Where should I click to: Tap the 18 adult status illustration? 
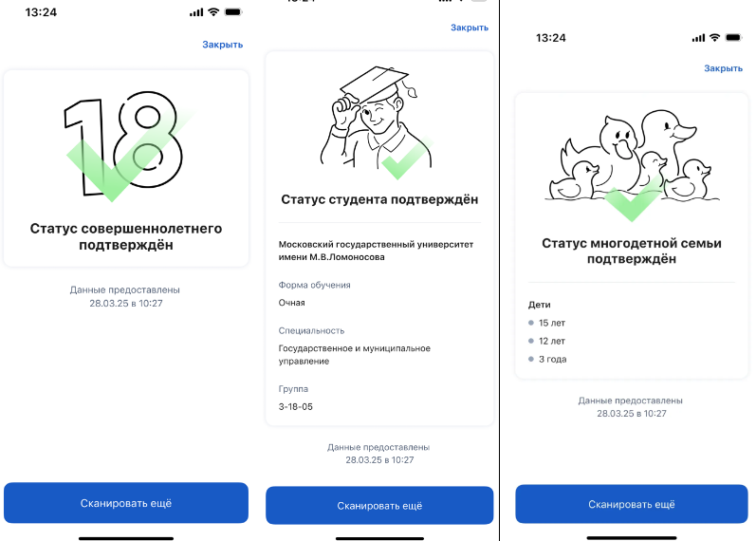click(x=126, y=146)
